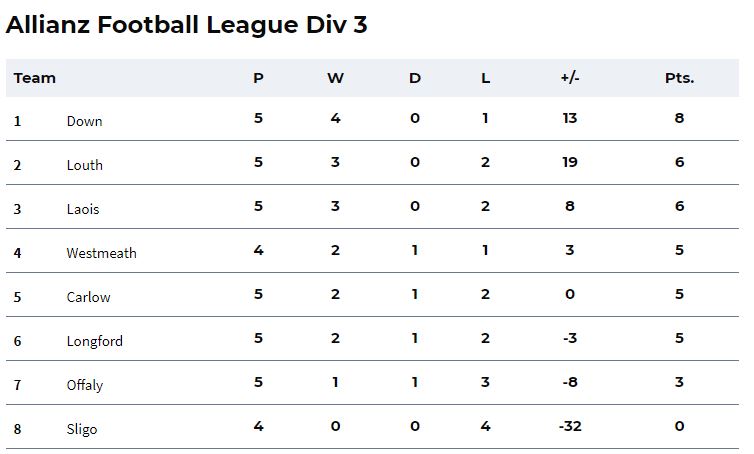Click the Sligo team name
Viewport: 754px width, 454px height.
click(x=82, y=429)
